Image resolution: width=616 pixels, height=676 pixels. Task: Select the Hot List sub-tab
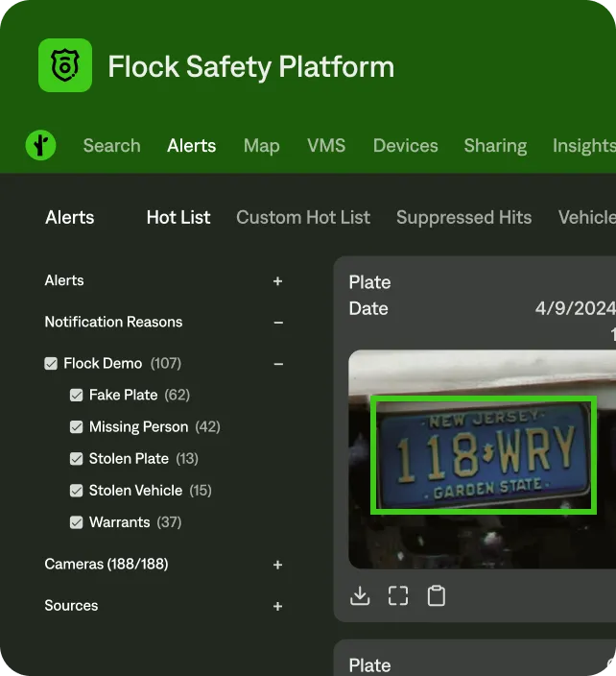coord(178,217)
